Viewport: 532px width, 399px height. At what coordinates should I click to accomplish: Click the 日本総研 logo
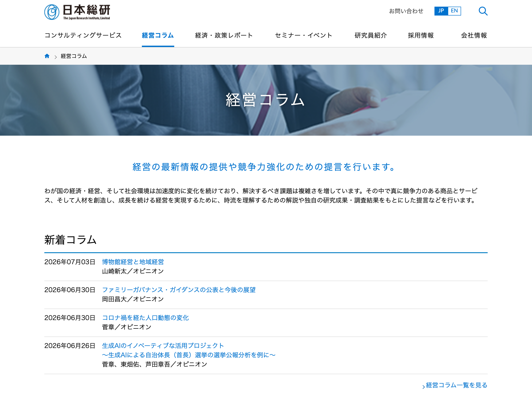point(77,12)
